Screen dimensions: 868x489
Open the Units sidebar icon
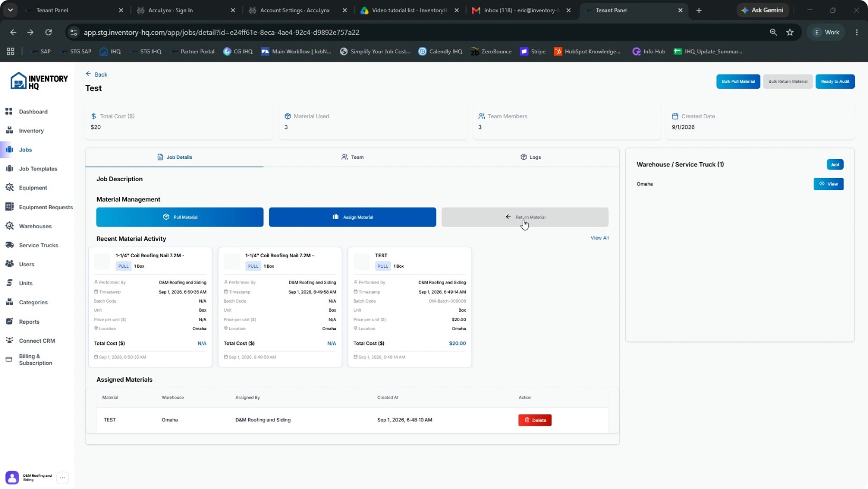[x=9, y=283]
